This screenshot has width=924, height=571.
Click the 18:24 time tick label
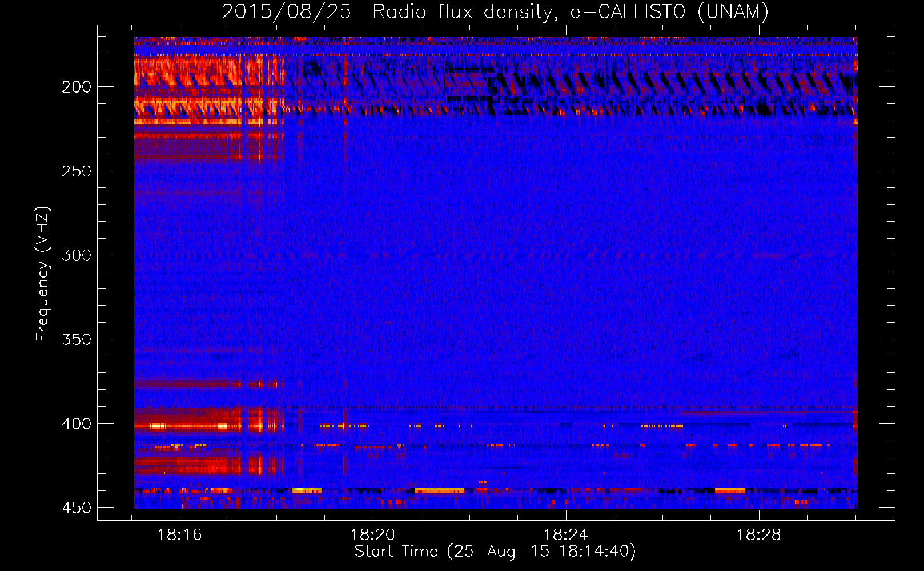(566, 535)
